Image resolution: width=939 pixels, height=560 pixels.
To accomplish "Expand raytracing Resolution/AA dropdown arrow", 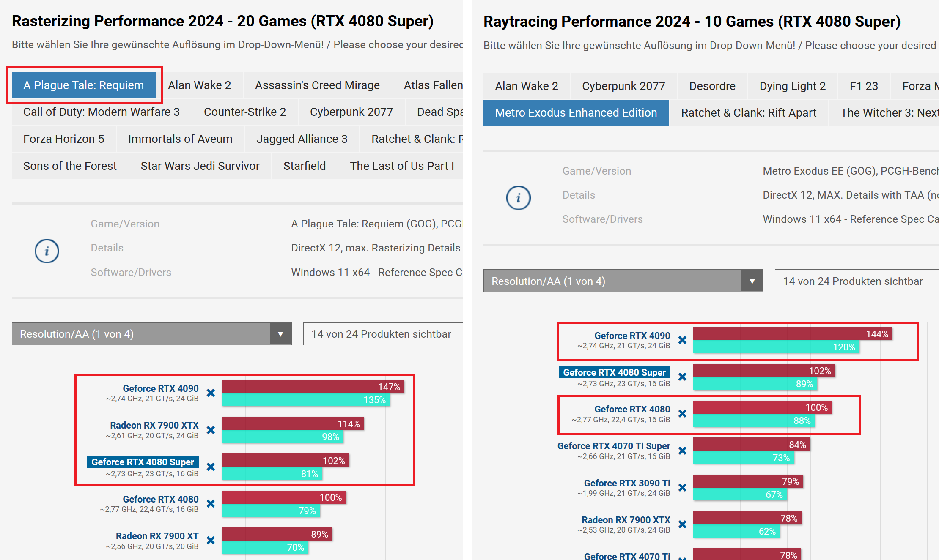I will tap(752, 281).
